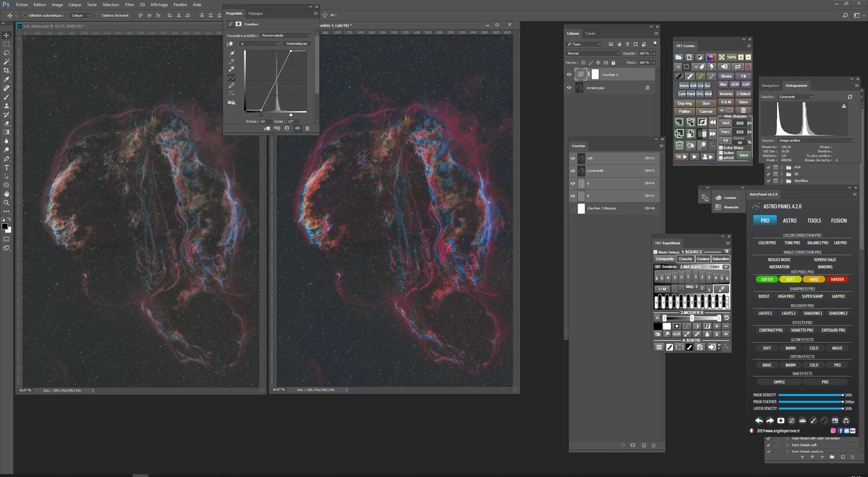Click the Vert value field in Web-Sharpen
Viewport: 868px width, 477px height.
click(740, 123)
